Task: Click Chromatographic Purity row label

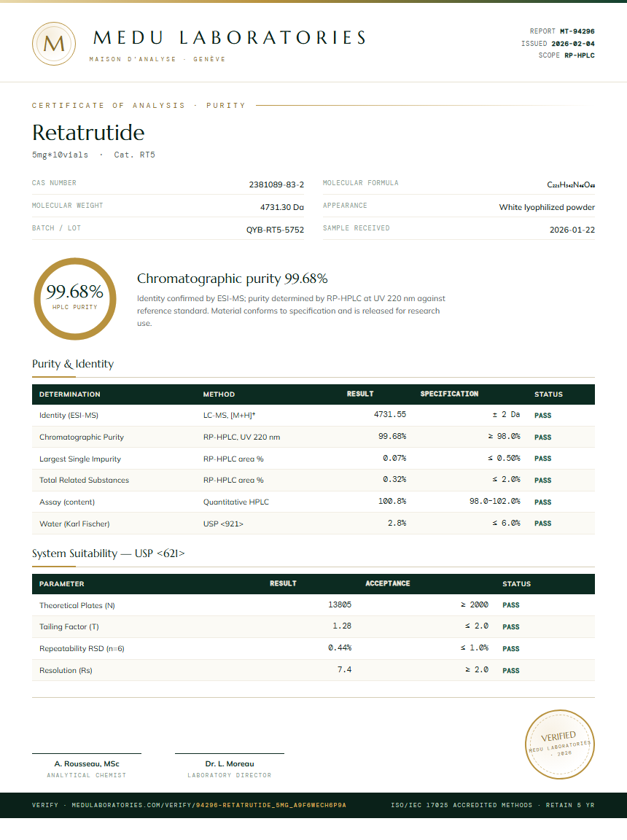Action: point(82,437)
